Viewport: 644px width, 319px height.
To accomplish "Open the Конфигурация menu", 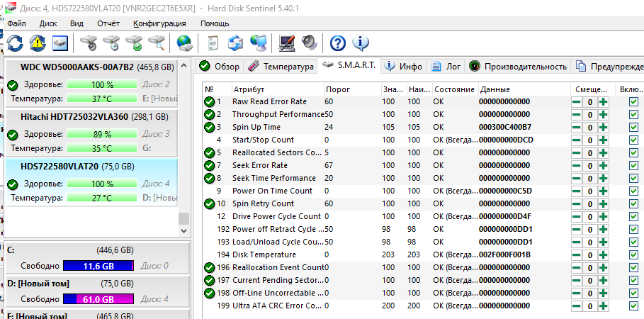I will 159,23.
